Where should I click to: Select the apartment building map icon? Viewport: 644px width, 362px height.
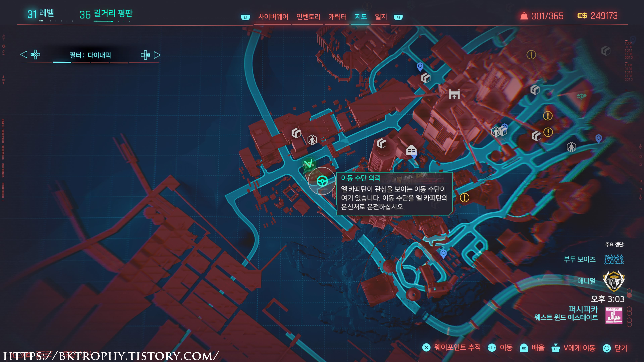pos(411,150)
